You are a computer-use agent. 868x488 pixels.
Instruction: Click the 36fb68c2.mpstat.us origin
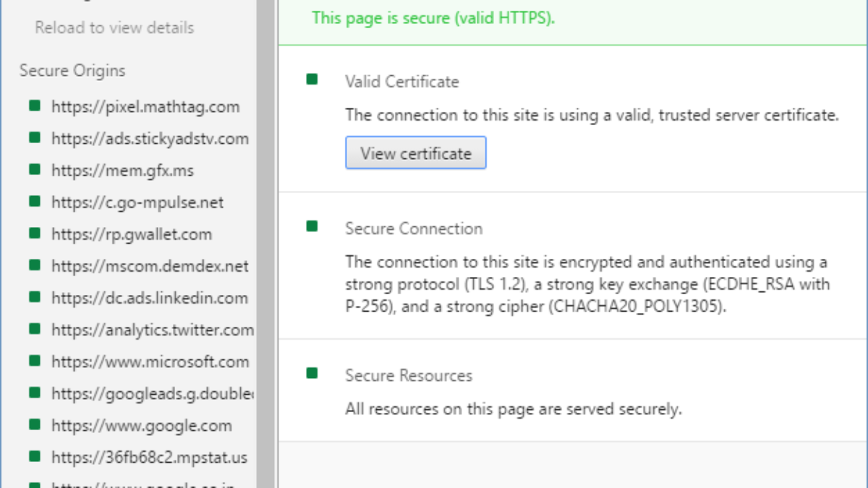tap(149, 457)
